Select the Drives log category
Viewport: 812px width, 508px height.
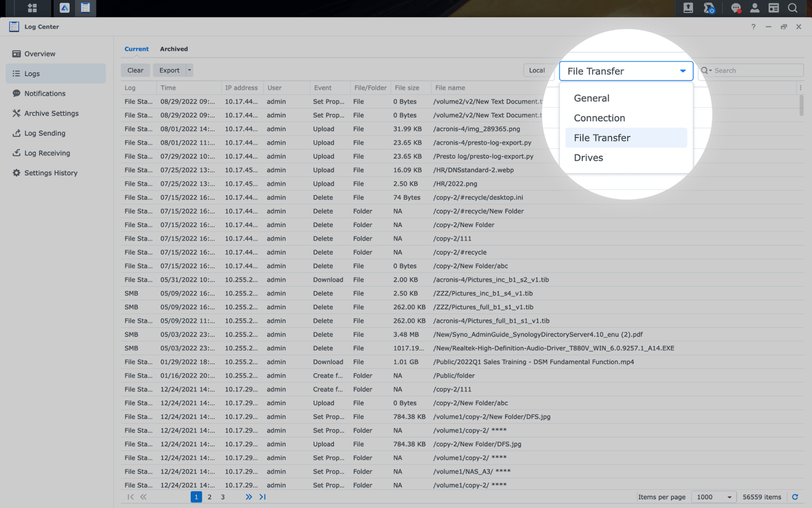point(588,157)
